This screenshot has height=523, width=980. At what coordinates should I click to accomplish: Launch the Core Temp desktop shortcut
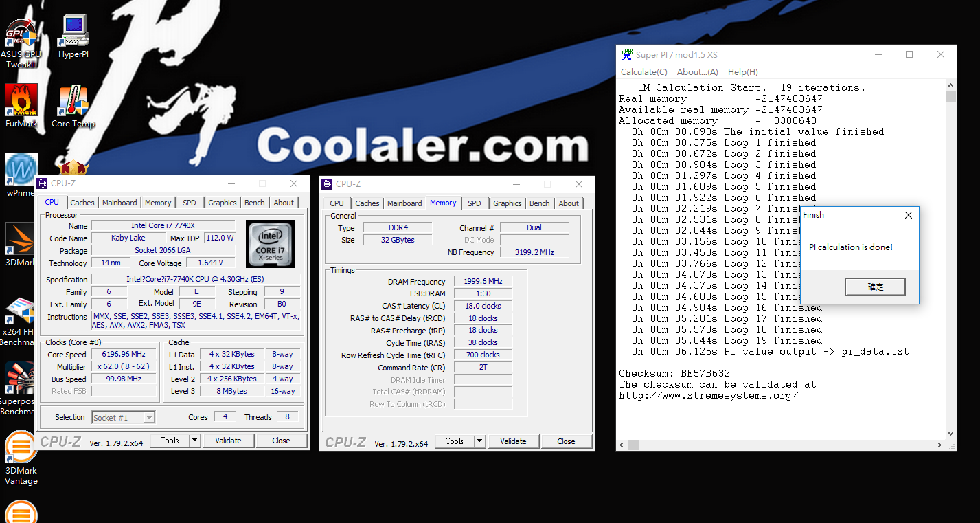73,106
